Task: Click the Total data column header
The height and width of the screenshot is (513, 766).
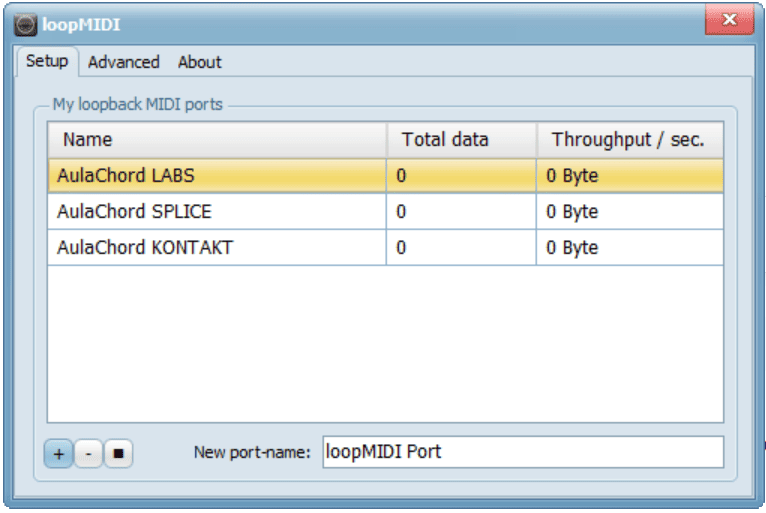Action: 460,140
